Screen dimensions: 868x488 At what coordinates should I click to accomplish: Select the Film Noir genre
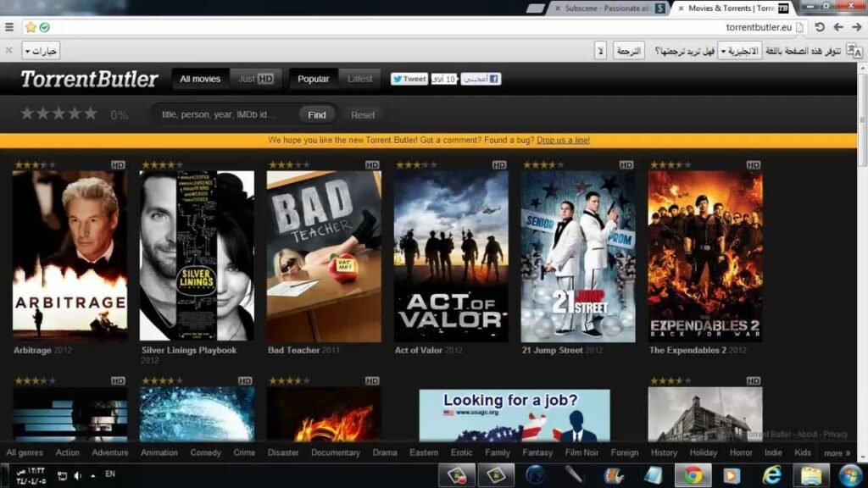[x=581, y=452]
